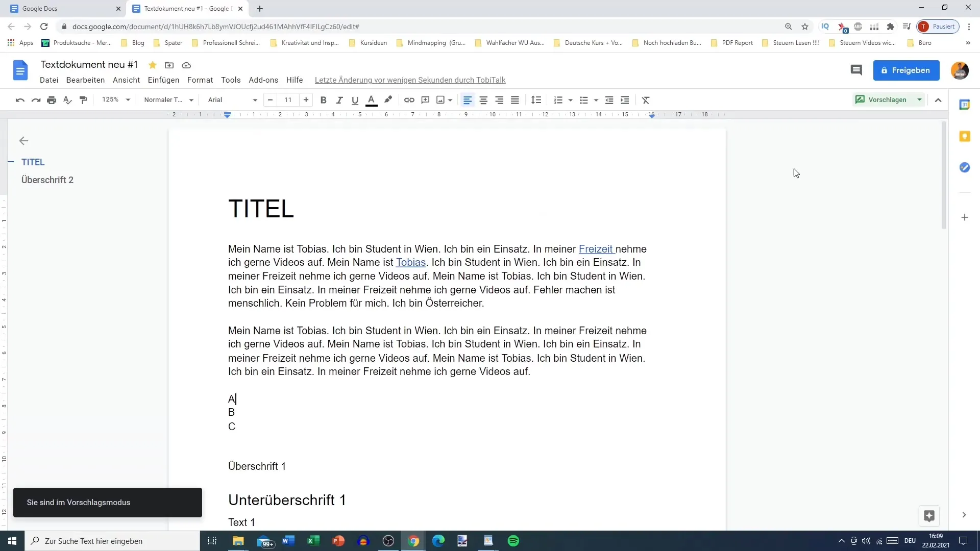Click the left-align text icon
This screenshot has width=980, height=551.
pos(468,99)
